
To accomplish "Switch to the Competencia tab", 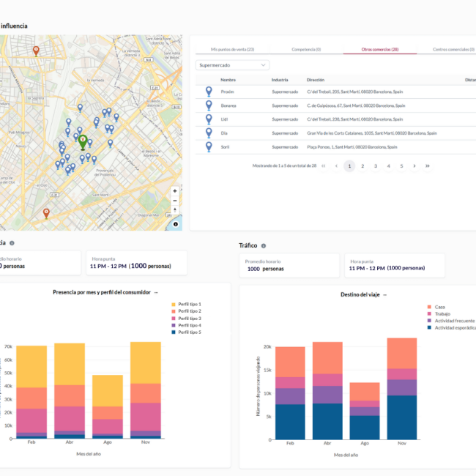I will [x=306, y=49].
